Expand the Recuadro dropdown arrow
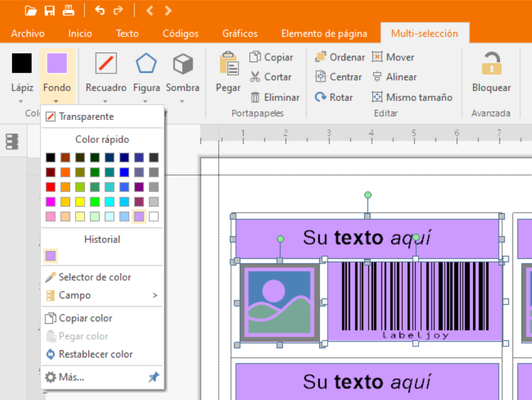This screenshot has height=400, width=532. click(105, 101)
